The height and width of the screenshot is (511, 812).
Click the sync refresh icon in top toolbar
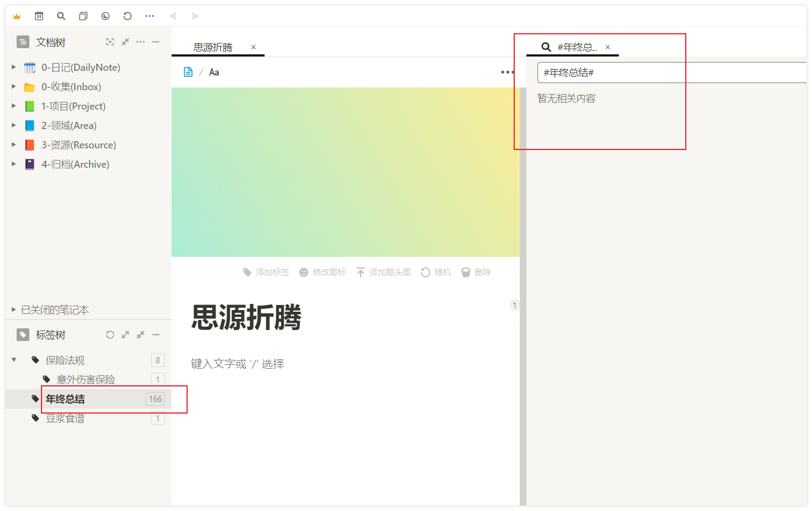coord(127,17)
